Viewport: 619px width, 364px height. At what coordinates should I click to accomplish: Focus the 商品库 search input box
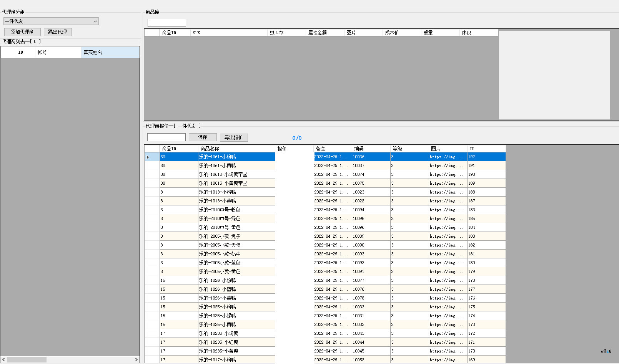pos(166,23)
